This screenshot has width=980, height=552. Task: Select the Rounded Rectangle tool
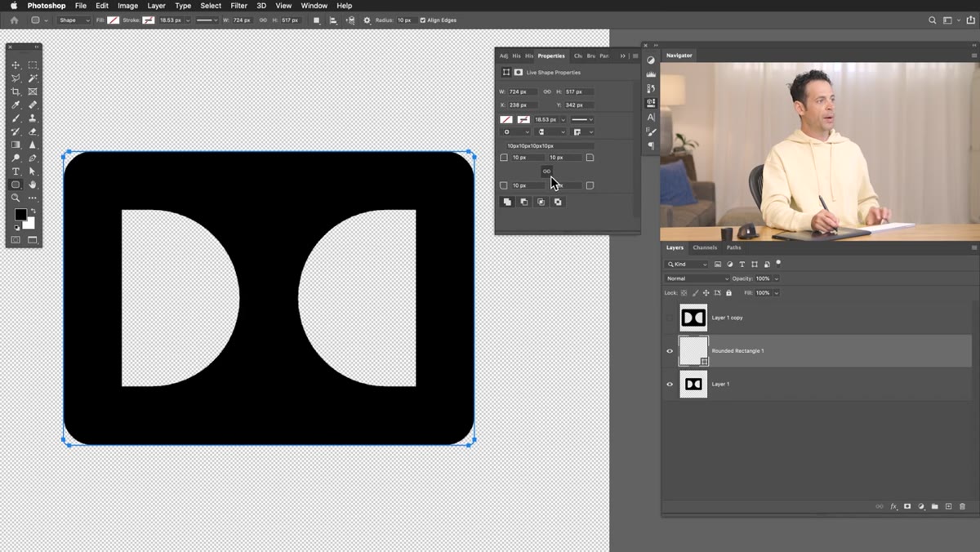(x=16, y=185)
